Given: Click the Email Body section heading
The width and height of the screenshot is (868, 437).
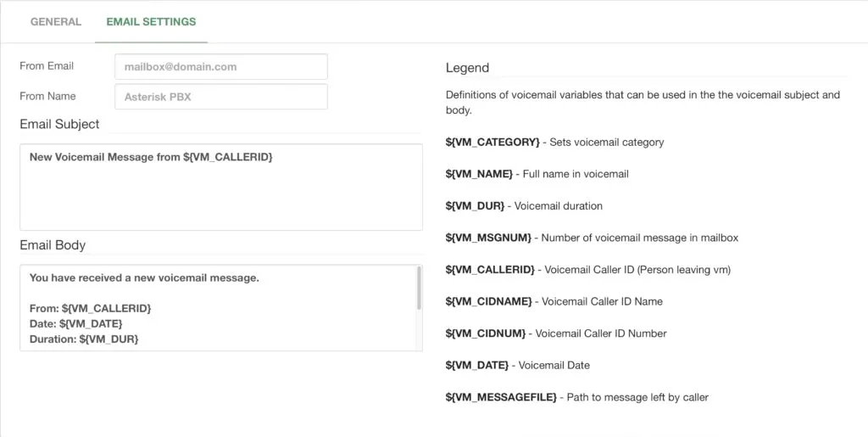Looking at the screenshot, I should [x=53, y=245].
